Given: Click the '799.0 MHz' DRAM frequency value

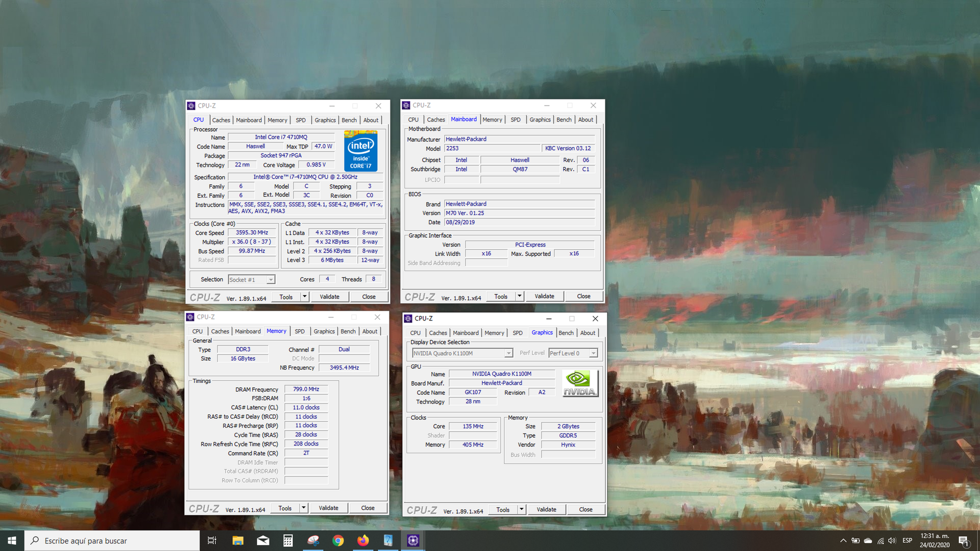Looking at the screenshot, I should coord(306,389).
